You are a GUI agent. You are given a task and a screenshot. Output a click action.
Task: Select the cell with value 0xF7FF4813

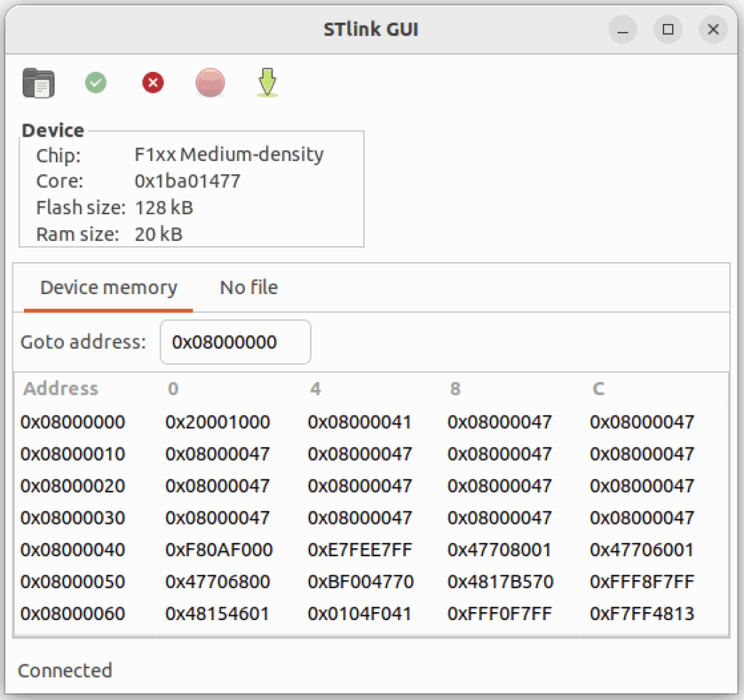click(x=642, y=614)
